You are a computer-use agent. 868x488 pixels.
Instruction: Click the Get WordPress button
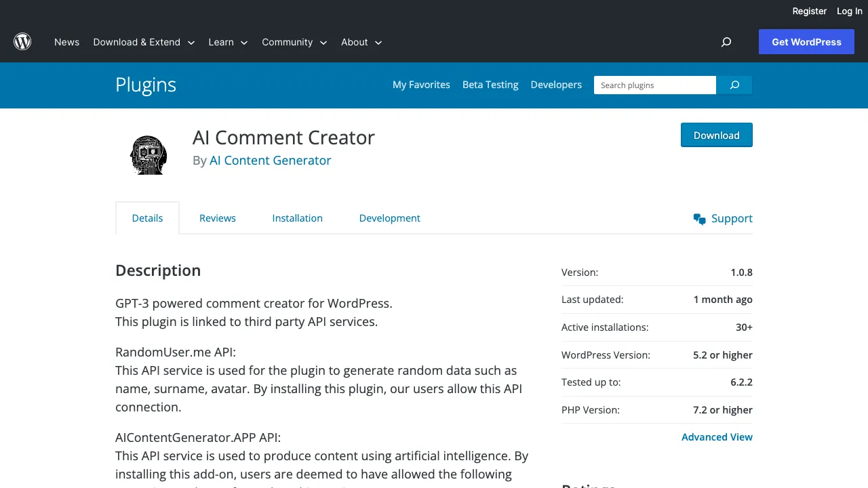(x=806, y=41)
